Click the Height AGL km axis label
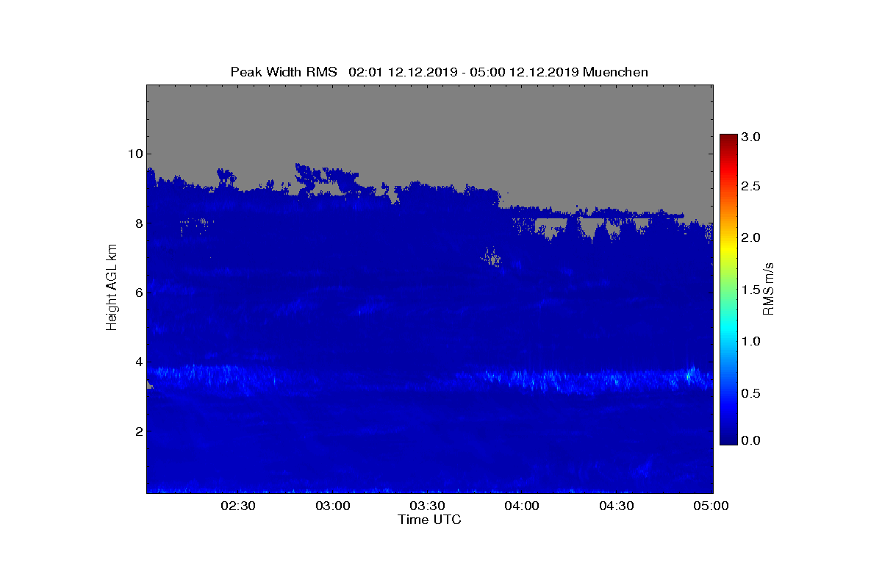 [112, 288]
